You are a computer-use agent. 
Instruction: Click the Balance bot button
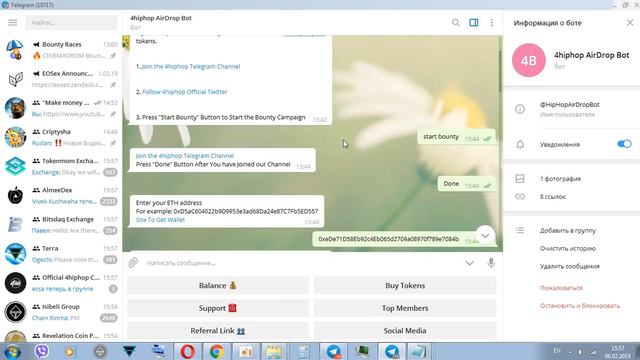(x=218, y=285)
